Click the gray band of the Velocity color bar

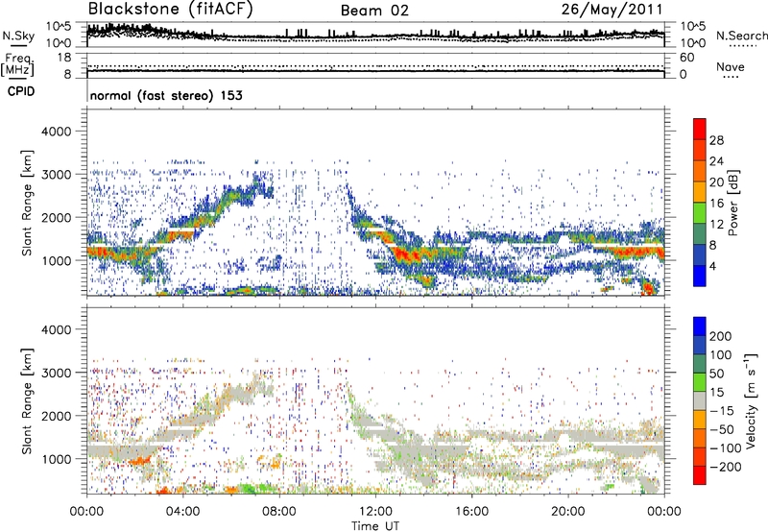click(x=700, y=401)
